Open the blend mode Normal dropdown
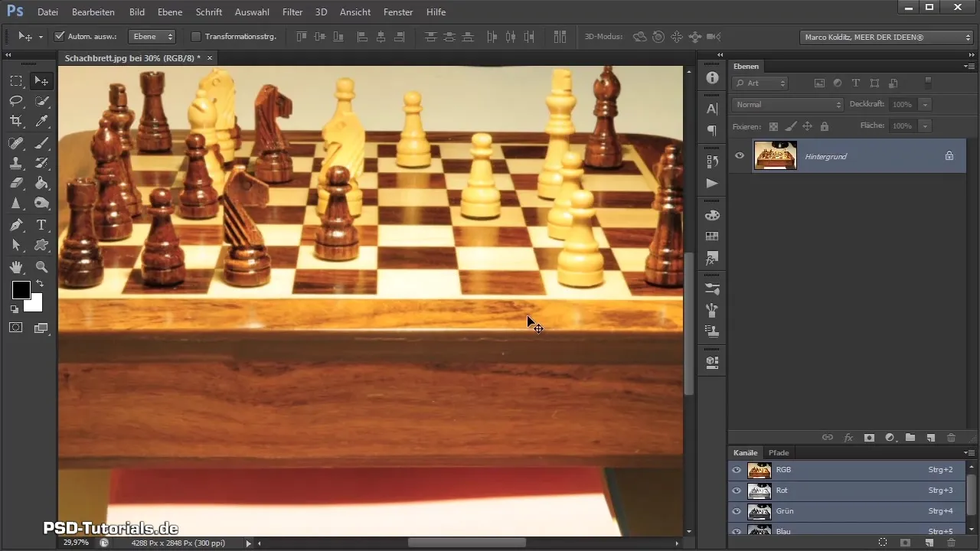980x551 pixels. pos(788,104)
